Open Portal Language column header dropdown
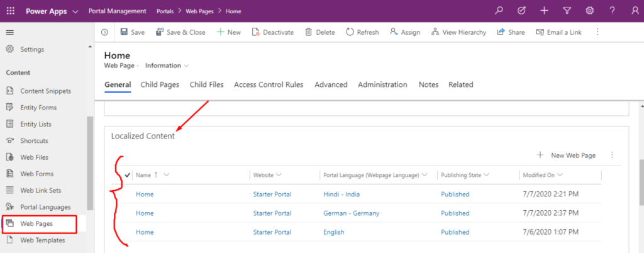Viewport: 644px width, 253px height. (425, 175)
